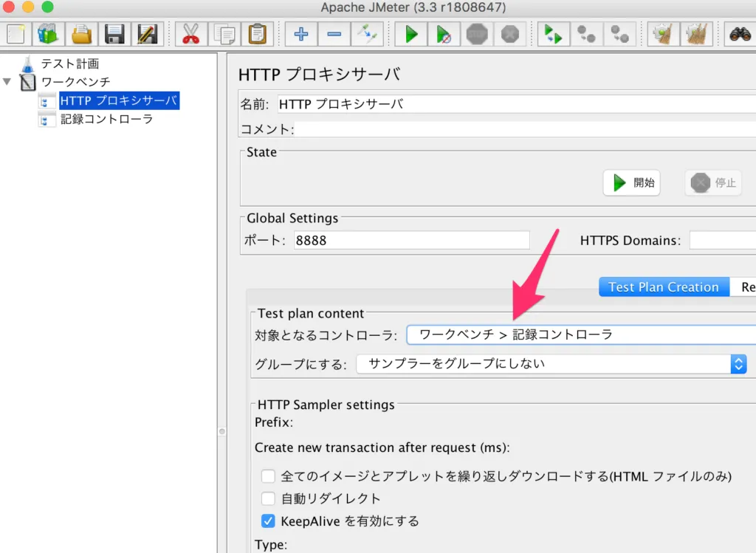This screenshot has width=756, height=553.
Task: Click the Clear All brooms icon
Action: pos(696,34)
